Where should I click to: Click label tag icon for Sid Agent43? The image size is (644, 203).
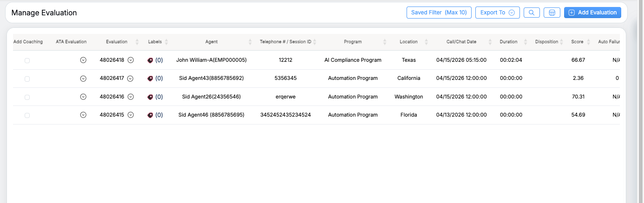[150, 79]
